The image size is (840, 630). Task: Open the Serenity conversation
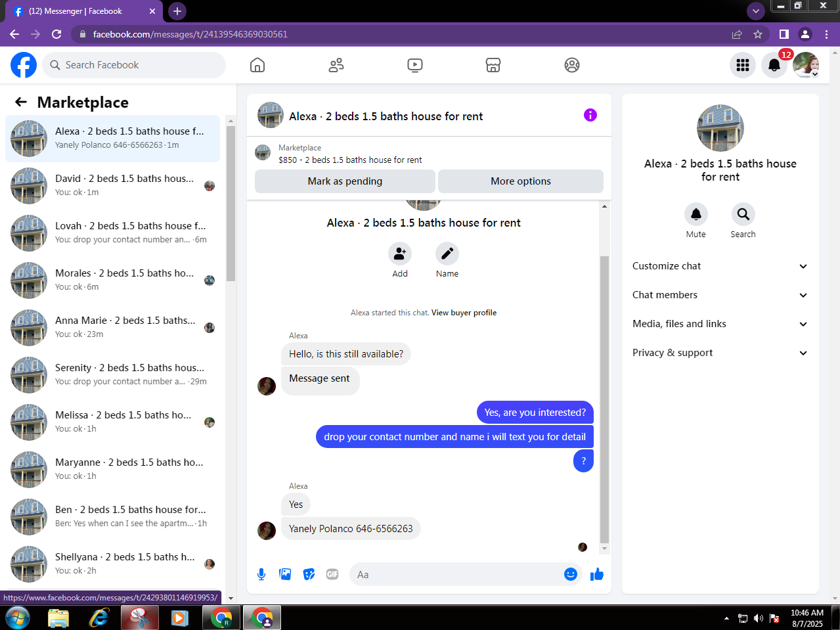(113, 375)
